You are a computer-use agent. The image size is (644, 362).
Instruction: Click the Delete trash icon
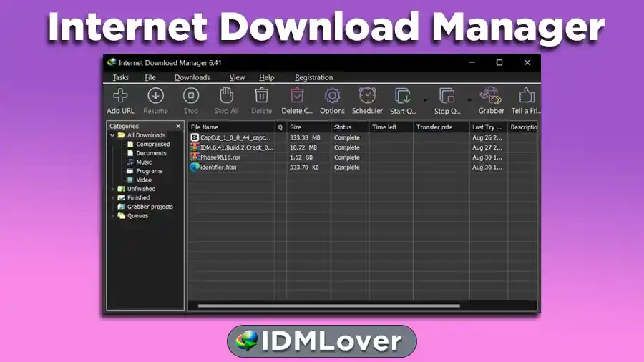(x=262, y=96)
